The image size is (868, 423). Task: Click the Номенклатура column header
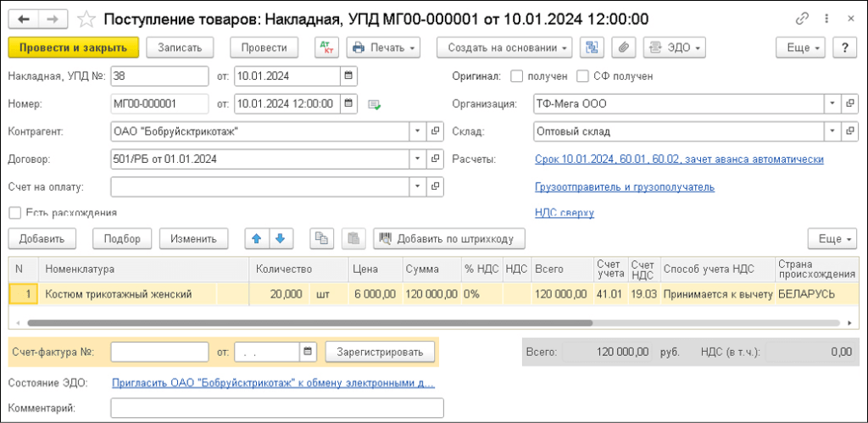(x=143, y=270)
